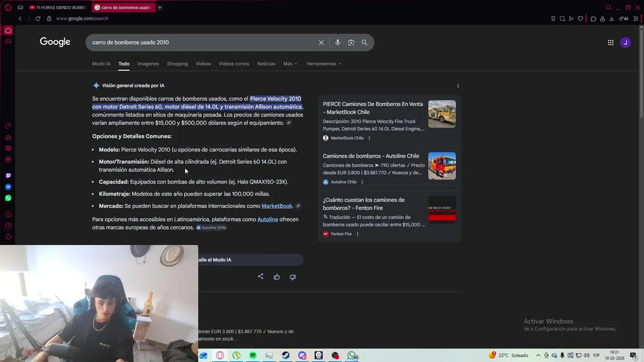Open the Aria AI toolbar button
Image resolution: width=644 pixels, height=362 pixels.
(623, 19)
